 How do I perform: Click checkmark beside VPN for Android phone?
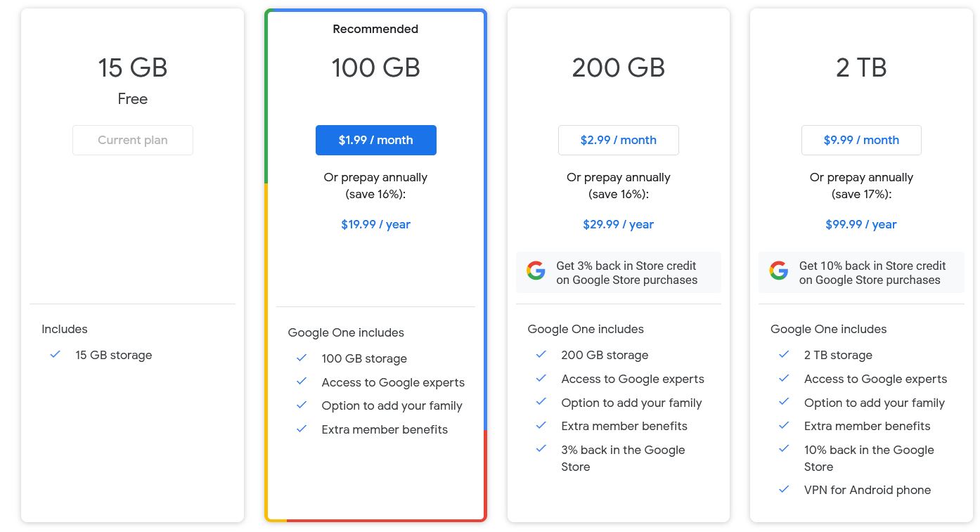pyautogui.click(x=784, y=490)
